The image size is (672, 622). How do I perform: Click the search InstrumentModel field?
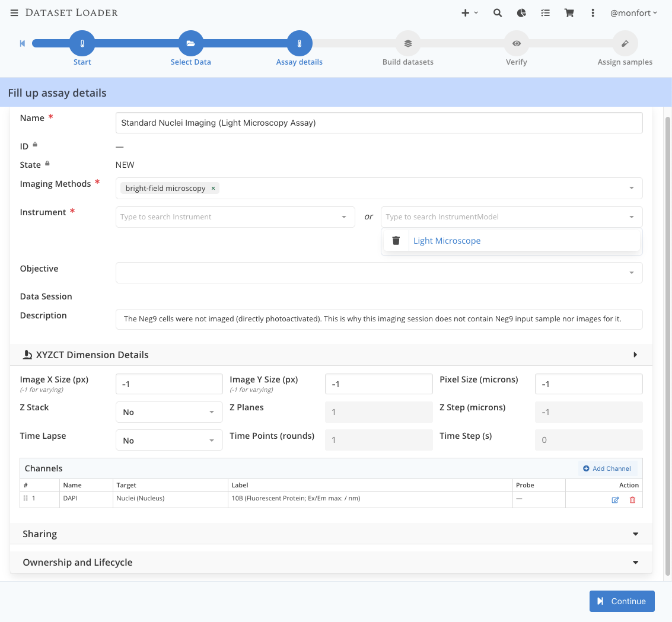(511, 217)
